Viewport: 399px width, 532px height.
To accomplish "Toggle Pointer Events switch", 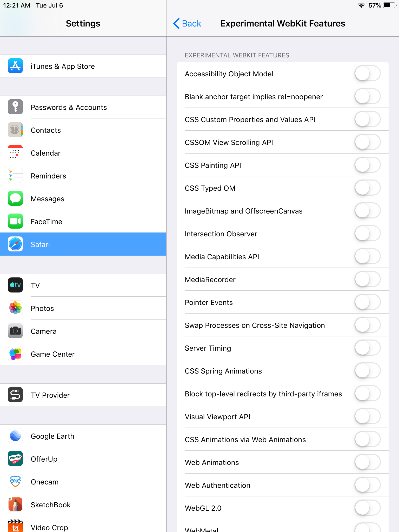I will point(368,302).
